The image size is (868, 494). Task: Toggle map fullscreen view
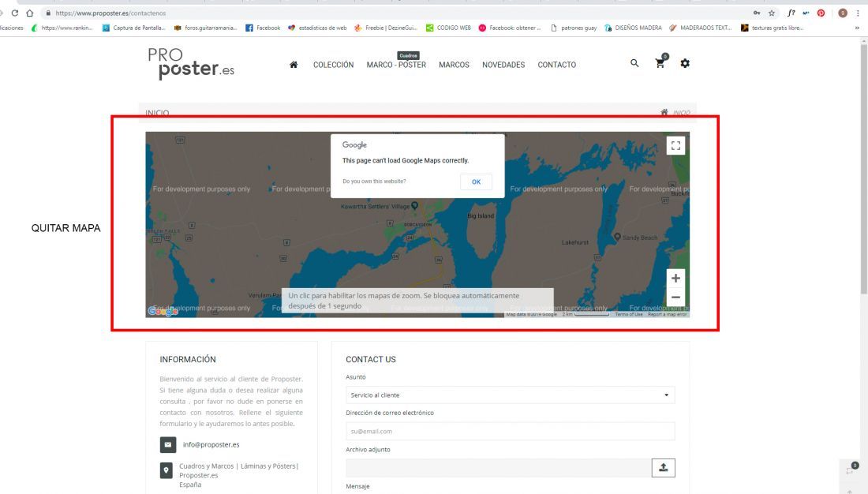pos(676,146)
